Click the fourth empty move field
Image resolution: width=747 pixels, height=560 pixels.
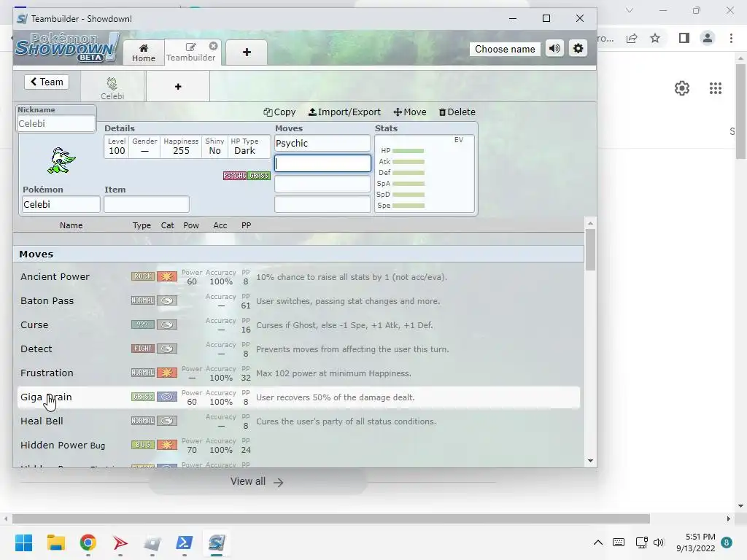[322, 204]
